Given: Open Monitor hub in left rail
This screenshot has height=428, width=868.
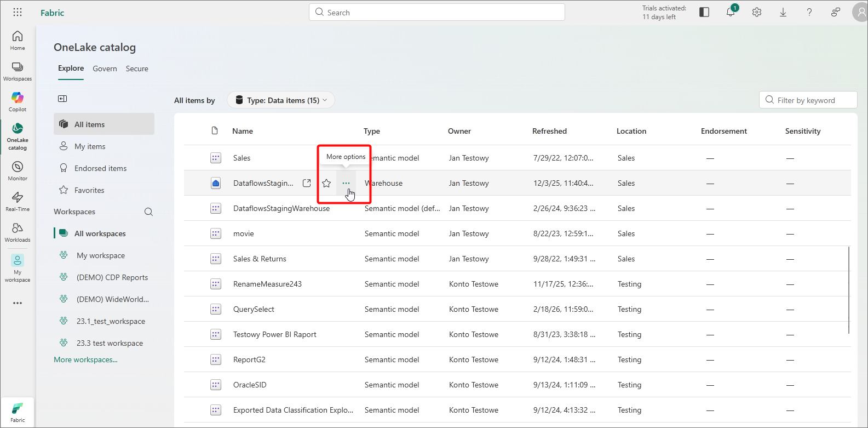Looking at the screenshot, I should [x=18, y=171].
